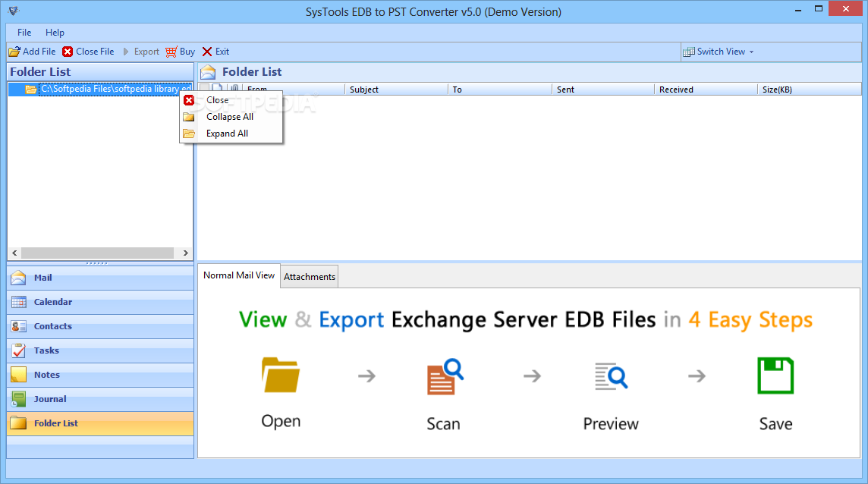
Task: Sort by the Subject column header
Action: point(396,90)
